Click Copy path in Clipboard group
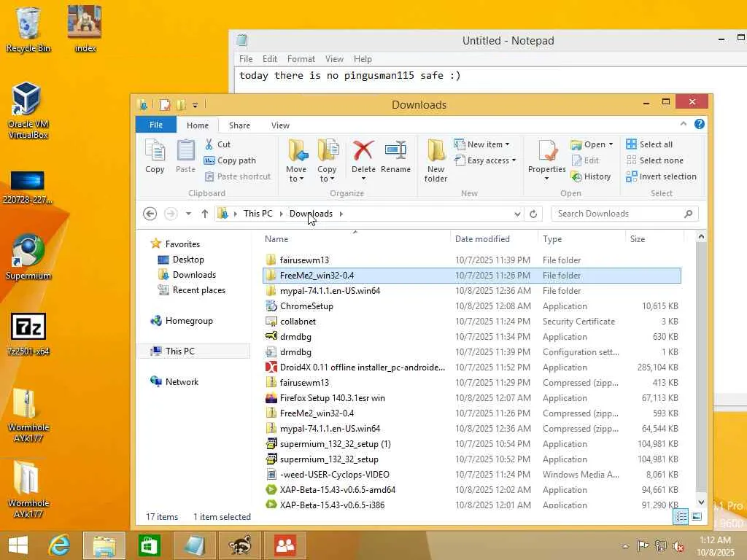 tap(230, 160)
